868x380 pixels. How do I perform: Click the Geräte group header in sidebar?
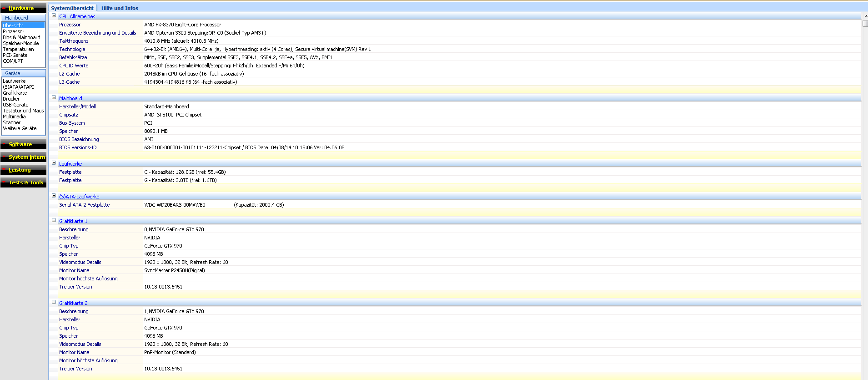point(23,73)
